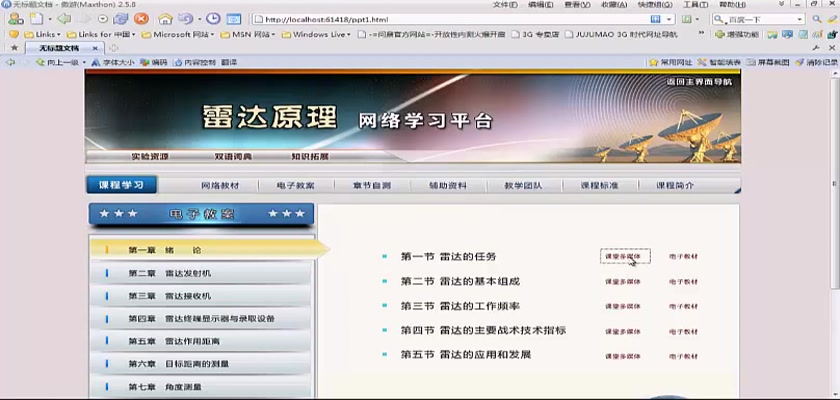
Task: Click 翻译 translate tool
Action: pyautogui.click(x=229, y=62)
